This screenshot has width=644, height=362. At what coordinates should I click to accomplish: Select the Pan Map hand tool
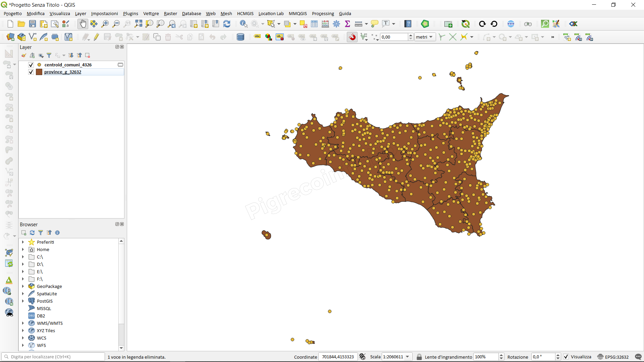(x=83, y=24)
